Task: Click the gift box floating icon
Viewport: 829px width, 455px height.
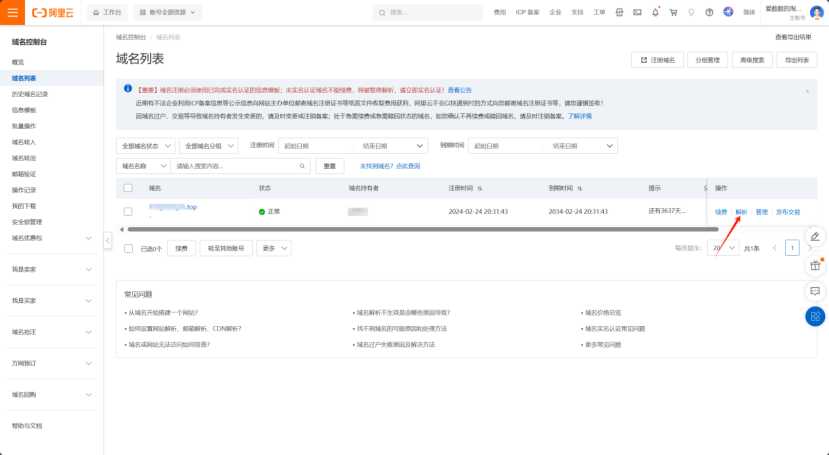Action: click(x=815, y=265)
